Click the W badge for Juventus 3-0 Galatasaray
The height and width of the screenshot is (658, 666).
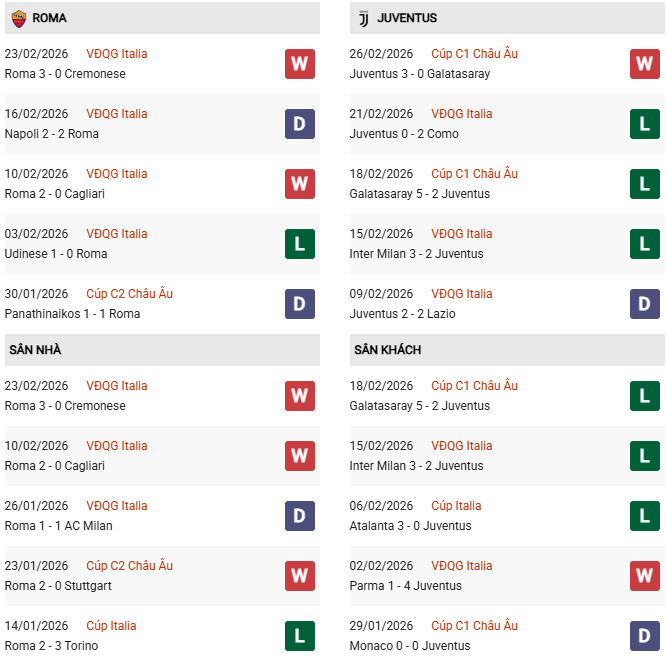tap(644, 64)
